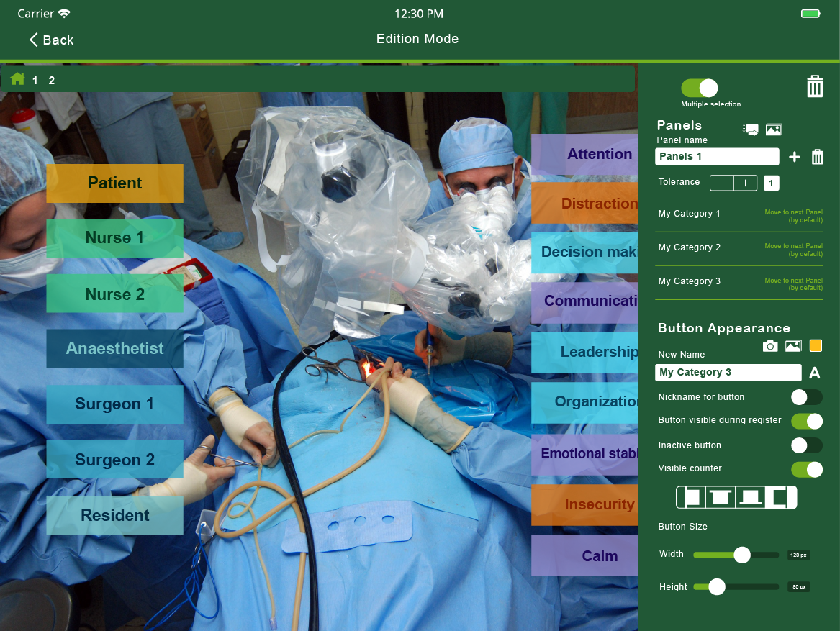Decrease Tolerance with minus button

[x=722, y=183]
